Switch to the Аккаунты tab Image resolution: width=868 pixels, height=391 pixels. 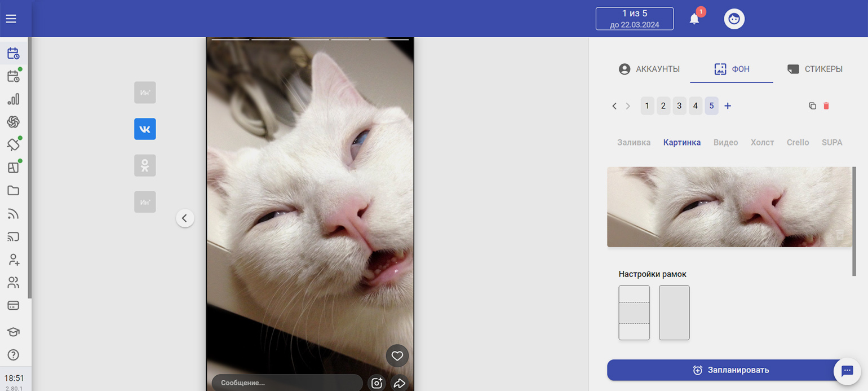coord(649,69)
